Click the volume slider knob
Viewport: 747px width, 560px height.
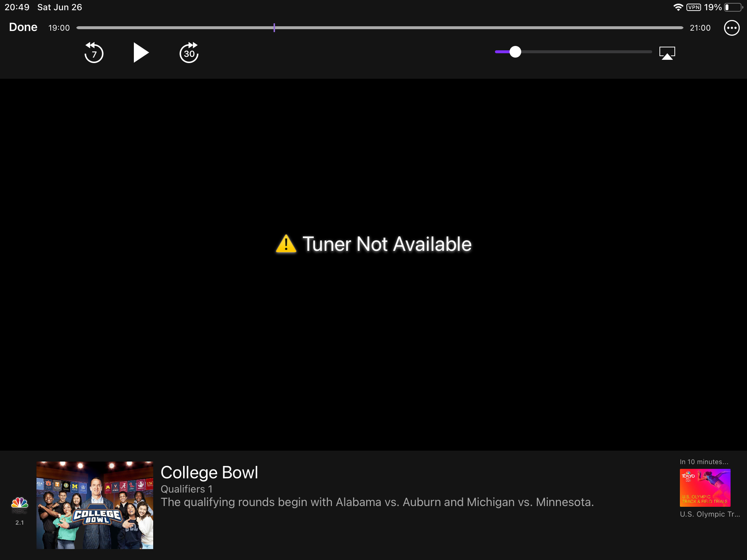click(515, 52)
